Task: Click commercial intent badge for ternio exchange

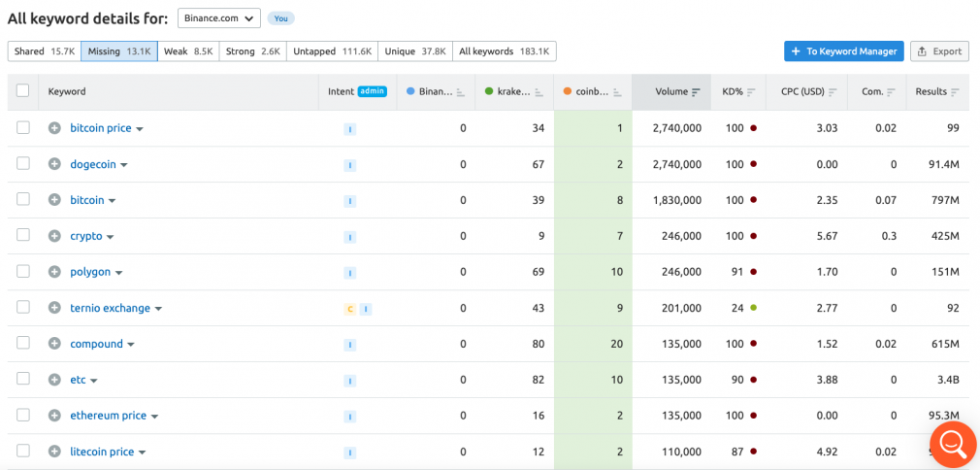Action: tap(350, 309)
